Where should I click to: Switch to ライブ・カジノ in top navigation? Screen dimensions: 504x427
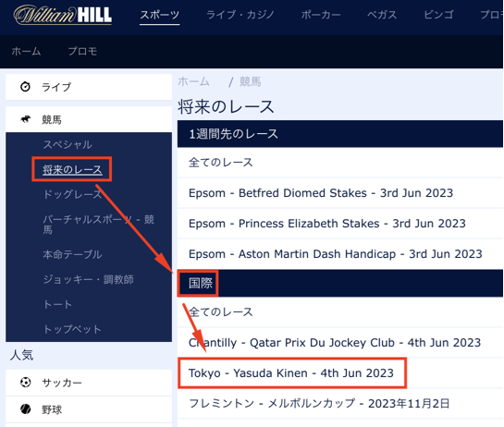click(240, 15)
